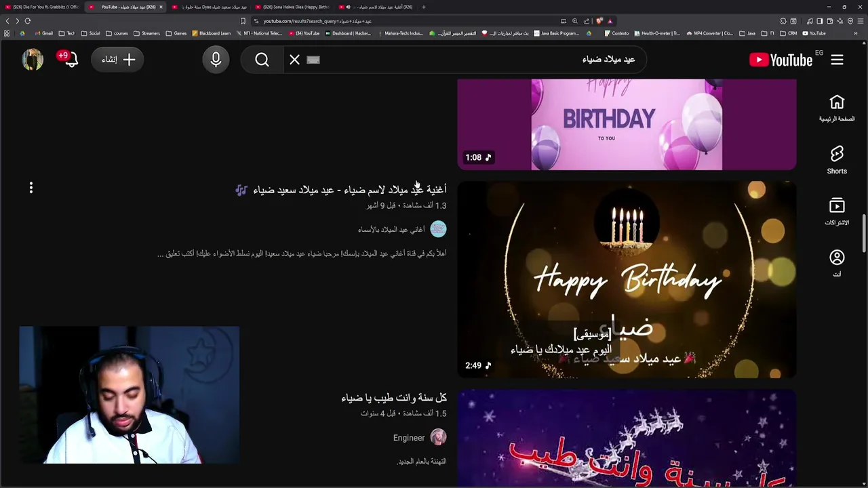Open channel avatar of أغاني عيد الميلاد بالأسماء
Screen dimensions: 868x488
[x=438, y=229]
